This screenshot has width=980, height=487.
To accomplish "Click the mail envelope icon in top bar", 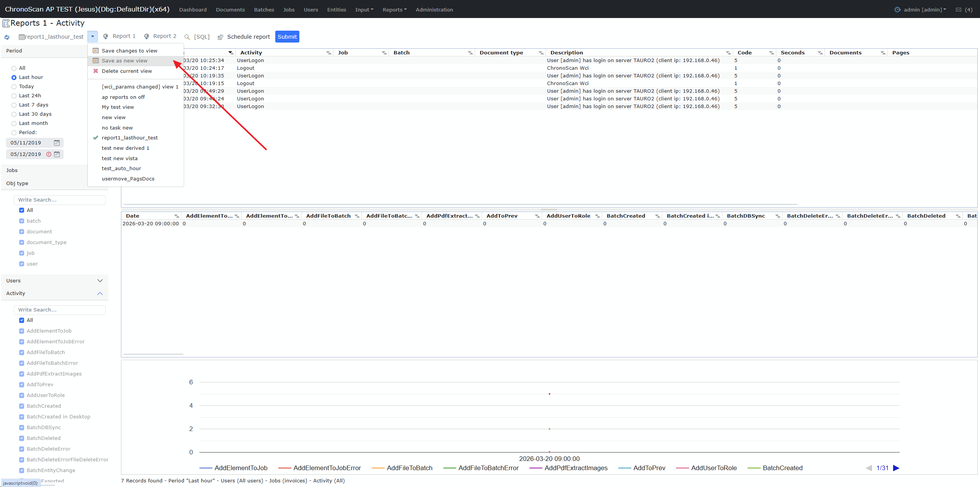I will [x=959, y=10].
